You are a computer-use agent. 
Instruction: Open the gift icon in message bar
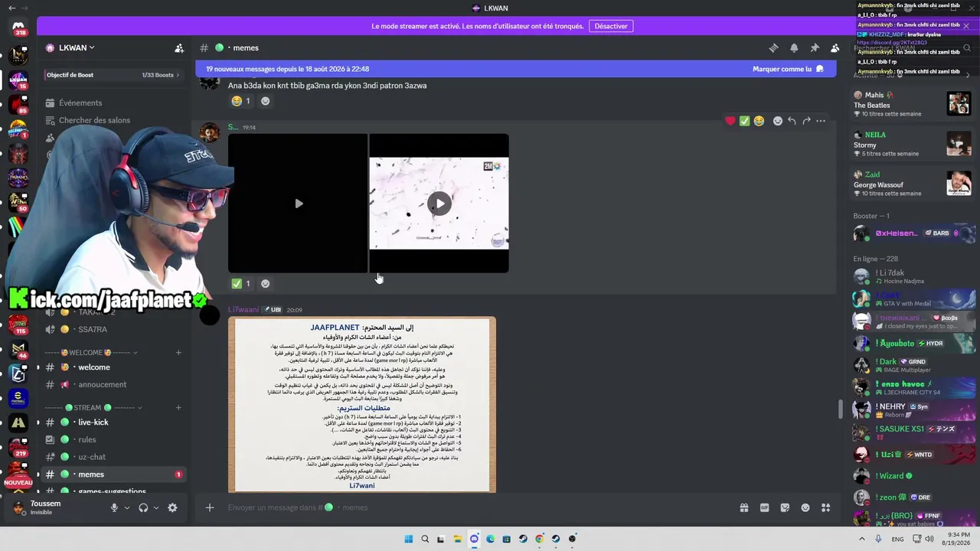click(x=743, y=507)
